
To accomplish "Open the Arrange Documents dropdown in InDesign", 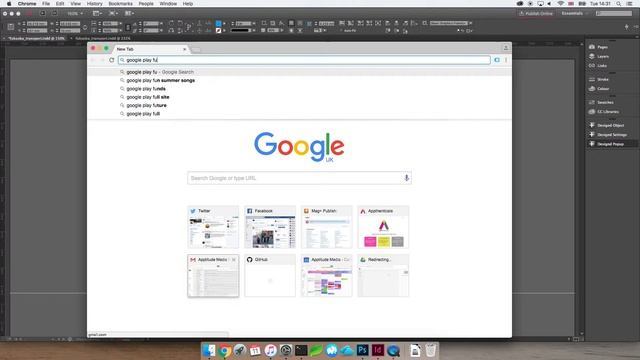I will coord(129,13).
